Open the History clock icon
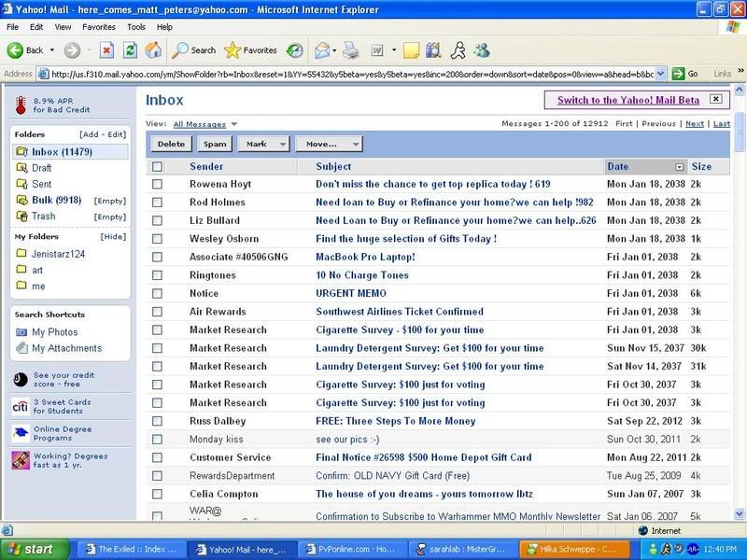Screen dimensions: 747x560 (x=295, y=50)
